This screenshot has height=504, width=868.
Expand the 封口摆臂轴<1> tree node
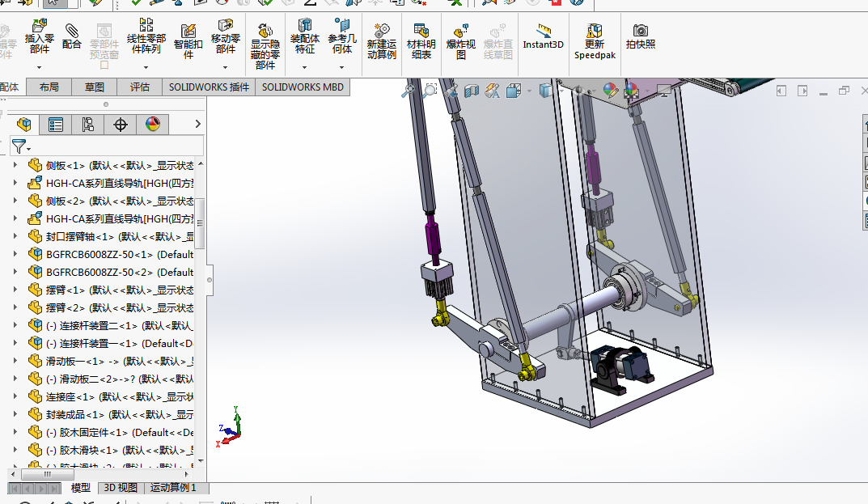click(15, 236)
